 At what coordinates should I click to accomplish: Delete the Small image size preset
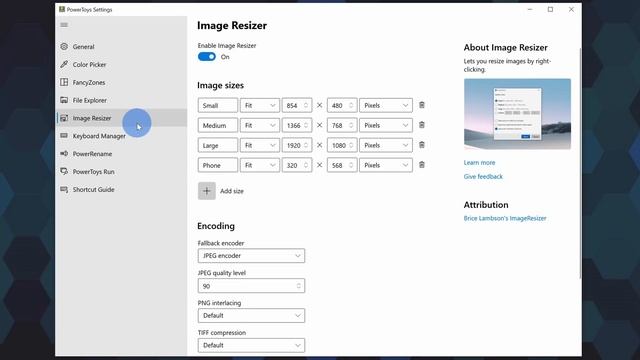click(x=422, y=105)
